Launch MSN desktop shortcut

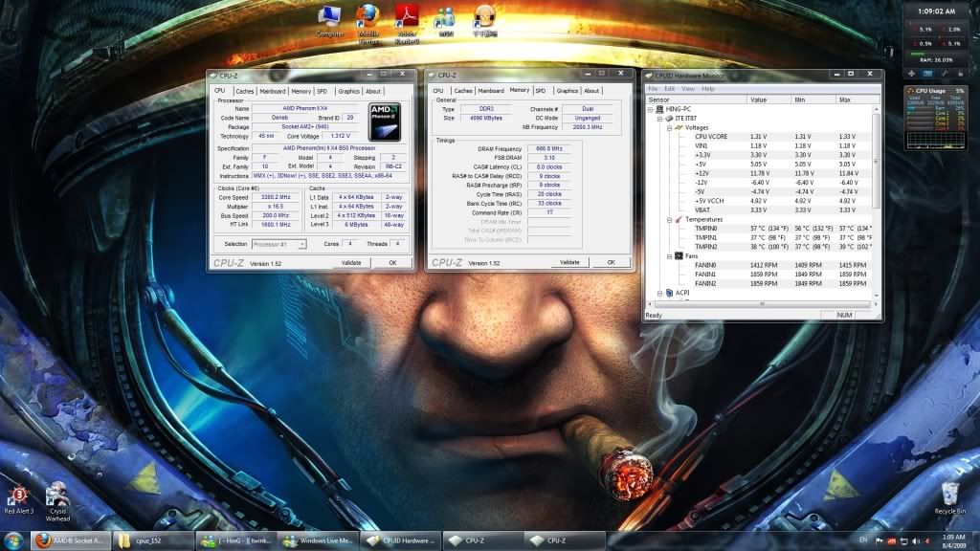pyautogui.click(x=445, y=19)
